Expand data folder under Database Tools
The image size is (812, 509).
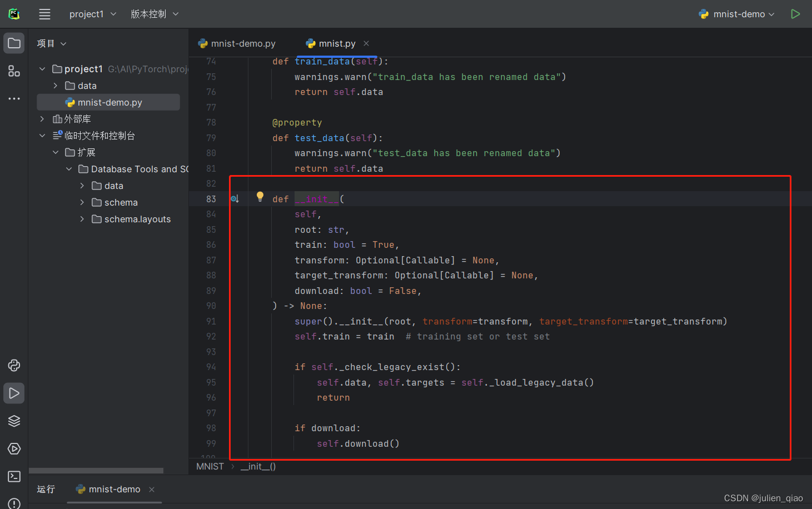click(82, 186)
